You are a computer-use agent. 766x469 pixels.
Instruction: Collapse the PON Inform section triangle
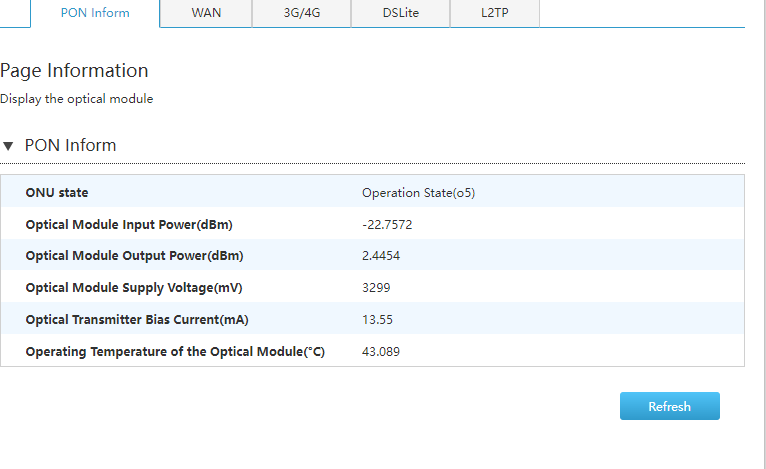(9, 146)
